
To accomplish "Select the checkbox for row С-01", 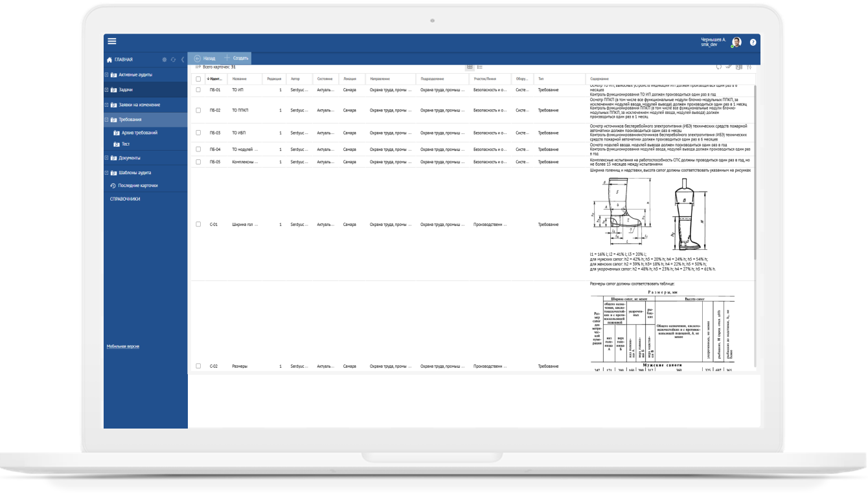I will tap(198, 224).
